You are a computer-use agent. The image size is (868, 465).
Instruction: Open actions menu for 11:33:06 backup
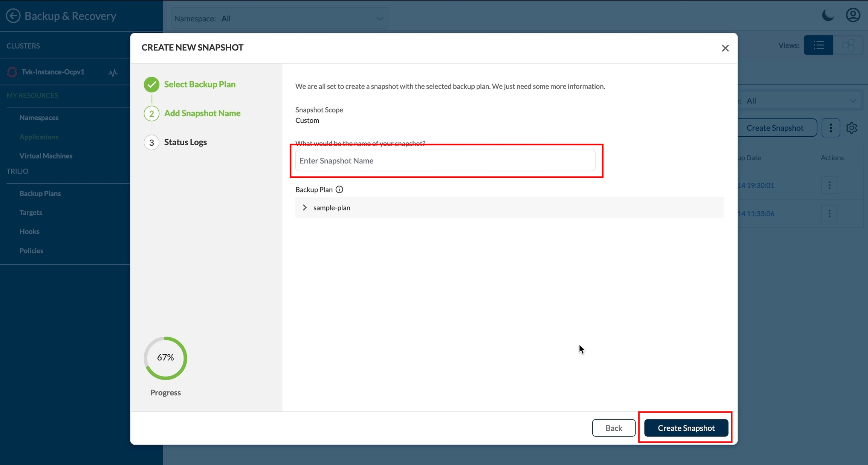click(x=829, y=213)
